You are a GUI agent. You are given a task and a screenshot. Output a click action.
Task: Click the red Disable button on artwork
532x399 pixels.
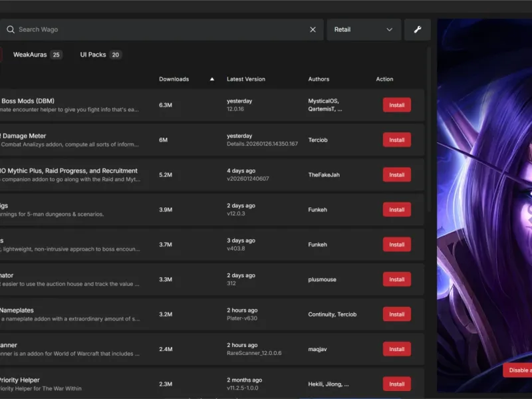(517, 370)
